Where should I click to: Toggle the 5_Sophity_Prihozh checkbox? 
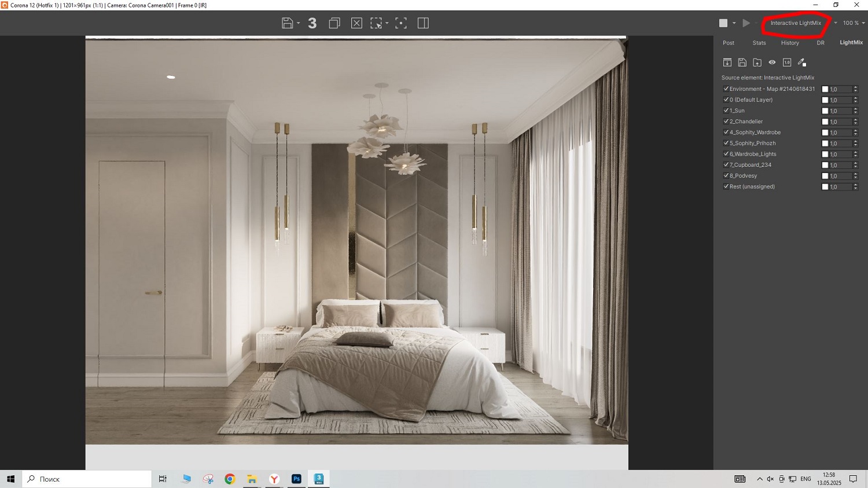click(x=726, y=143)
